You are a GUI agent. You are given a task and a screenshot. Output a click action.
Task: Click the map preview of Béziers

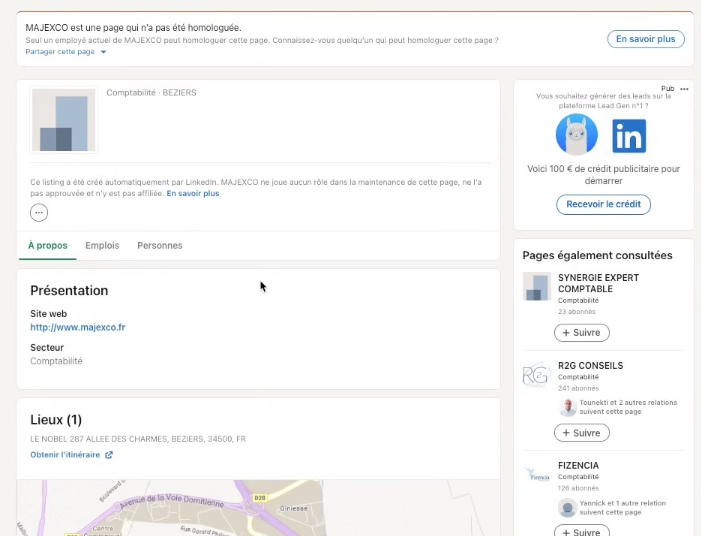pyautogui.click(x=258, y=508)
